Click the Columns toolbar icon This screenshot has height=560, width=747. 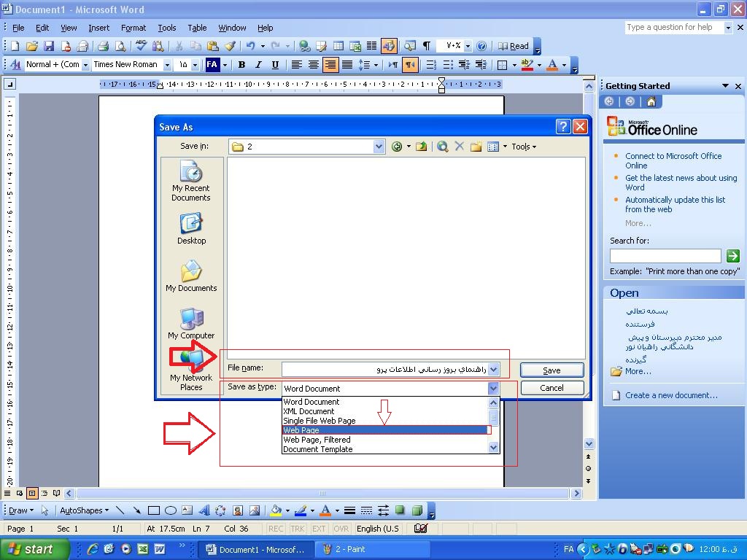tap(371, 46)
